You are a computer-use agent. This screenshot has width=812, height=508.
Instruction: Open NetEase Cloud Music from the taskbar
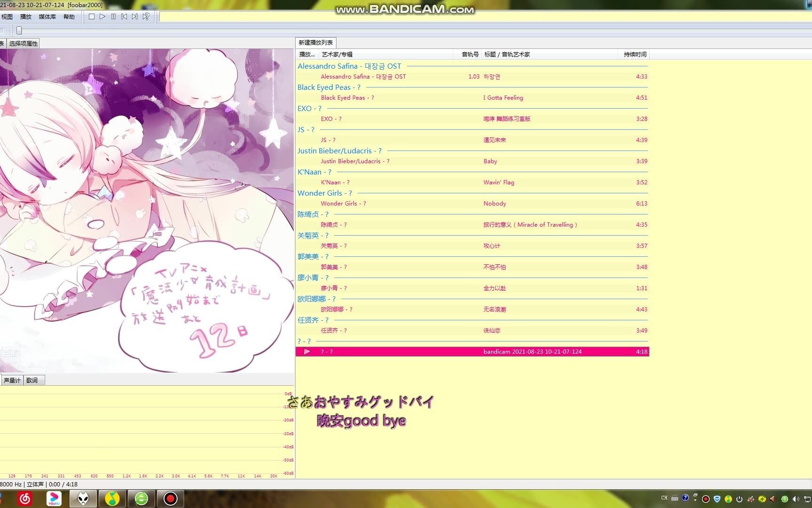tap(25, 499)
